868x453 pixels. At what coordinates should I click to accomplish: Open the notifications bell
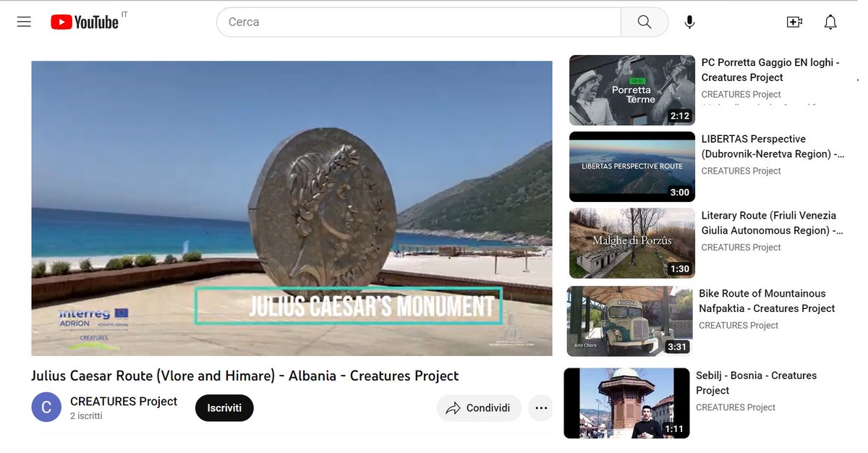pyautogui.click(x=830, y=22)
